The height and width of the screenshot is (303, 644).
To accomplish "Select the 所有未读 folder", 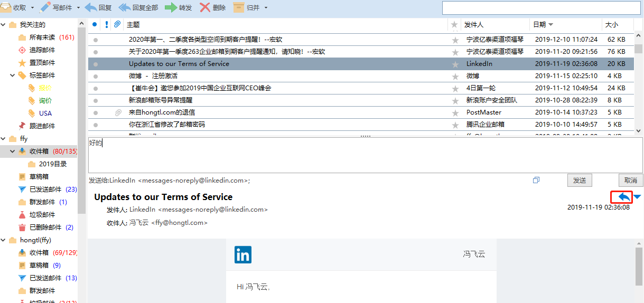I will [x=42, y=37].
